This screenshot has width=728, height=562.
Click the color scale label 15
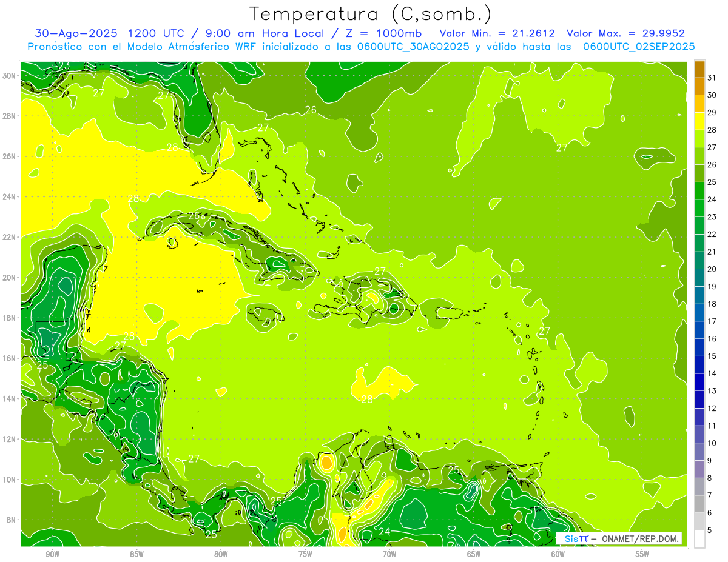(712, 356)
